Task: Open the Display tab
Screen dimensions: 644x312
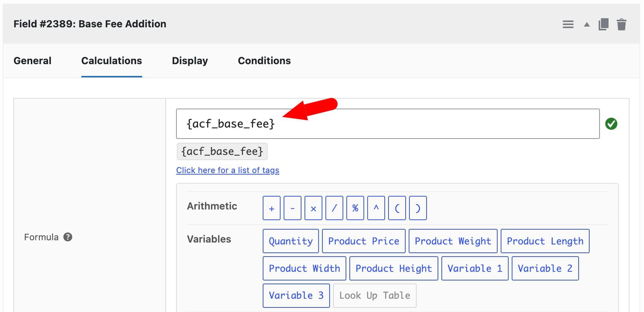Action: 190,61
